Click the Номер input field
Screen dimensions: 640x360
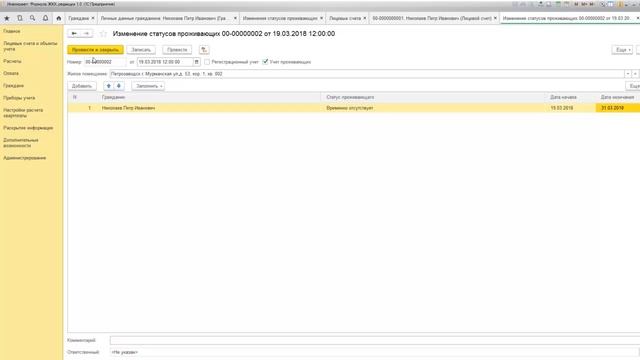tap(105, 62)
